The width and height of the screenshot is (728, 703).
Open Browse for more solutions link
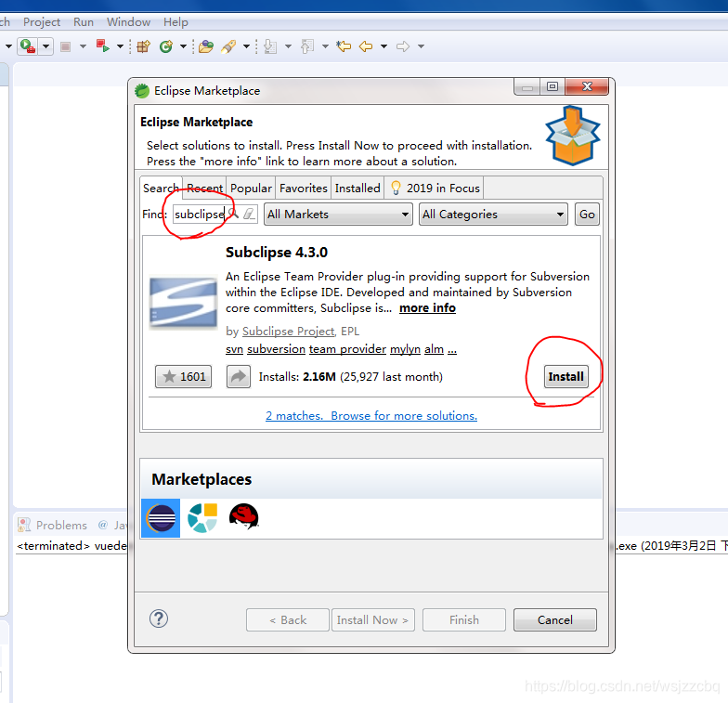(403, 416)
